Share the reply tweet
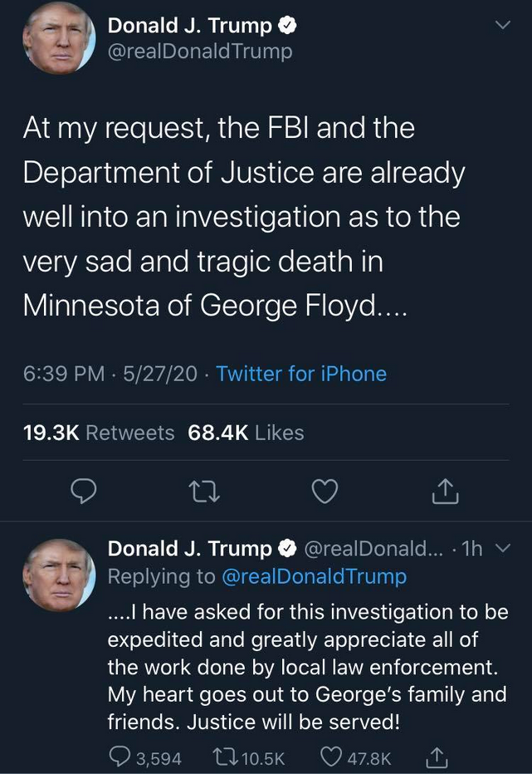Screen dimensions: 532x774 coord(437,757)
